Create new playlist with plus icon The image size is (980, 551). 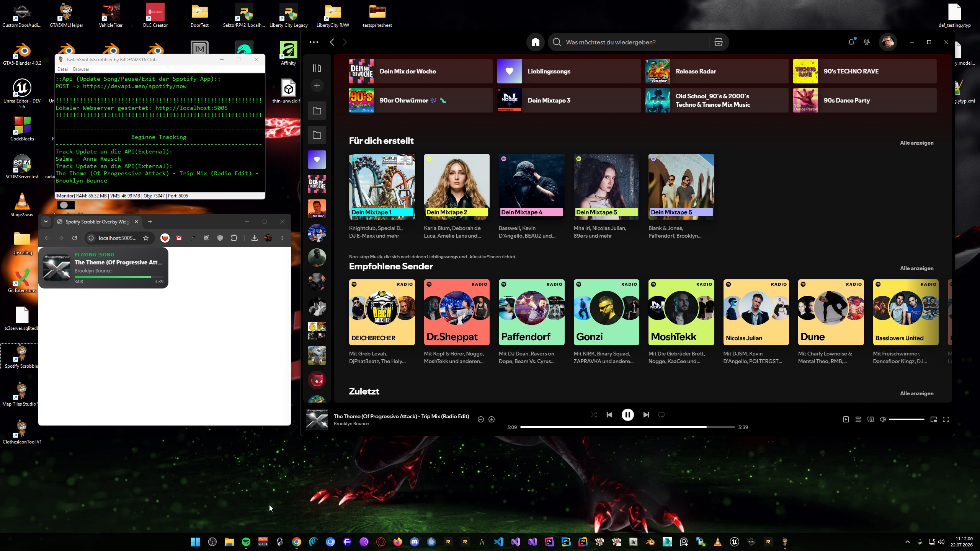tap(317, 86)
